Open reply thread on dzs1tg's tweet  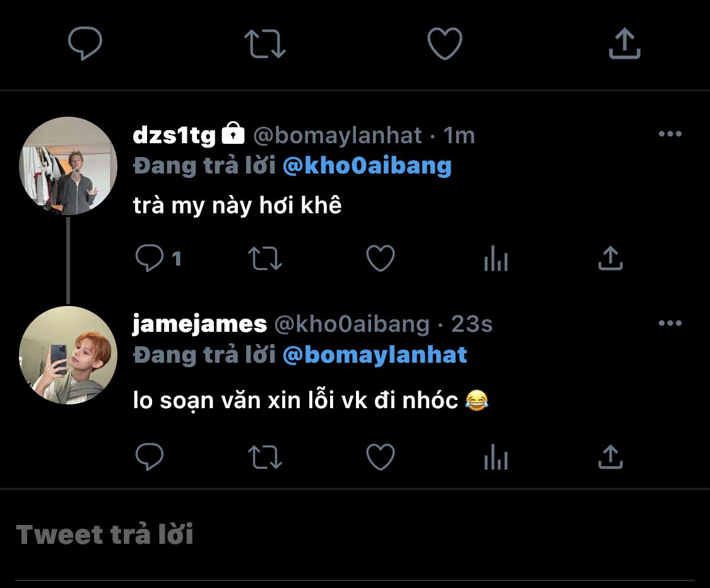(x=150, y=259)
